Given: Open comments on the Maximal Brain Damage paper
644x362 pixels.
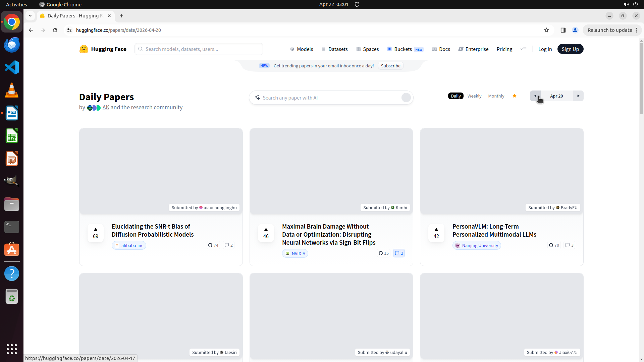Looking at the screenshot, I should tap(399, 253).
